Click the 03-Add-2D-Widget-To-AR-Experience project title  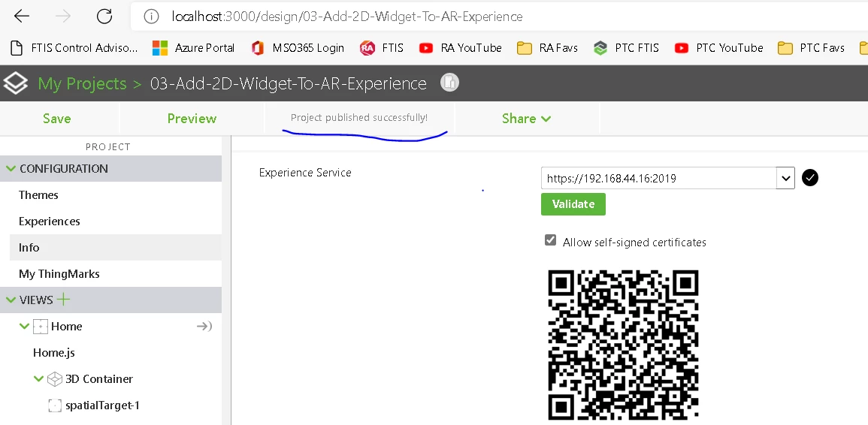click(289, 83)
